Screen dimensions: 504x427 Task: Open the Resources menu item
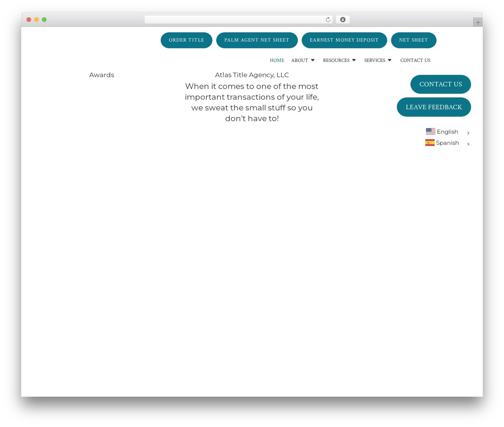point(336,60)
